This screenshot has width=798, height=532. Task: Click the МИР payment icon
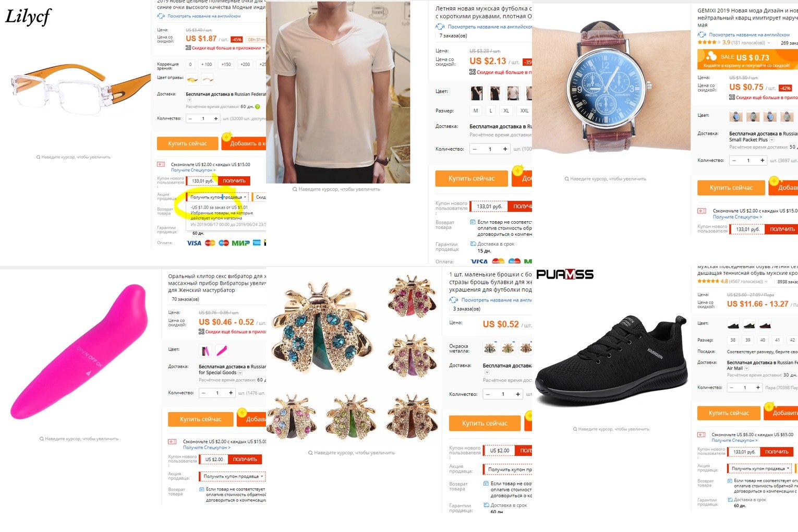(240, 243)
